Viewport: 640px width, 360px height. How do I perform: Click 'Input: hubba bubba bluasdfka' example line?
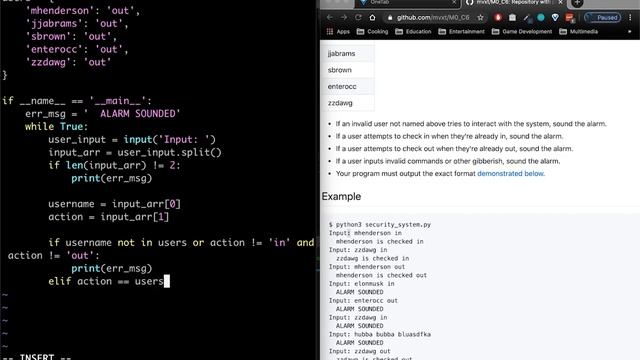pos(380,334)
